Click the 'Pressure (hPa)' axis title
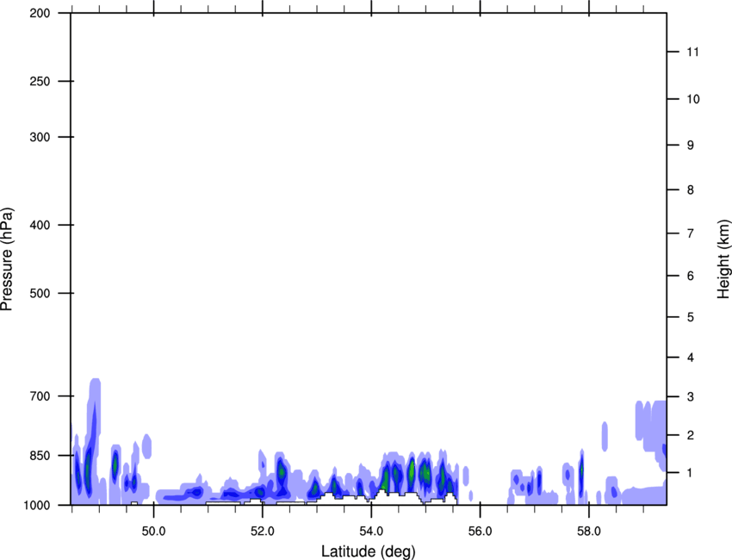The height and width of the screenshot is (560, 732). pyautogui.click(x=7, y=258)
